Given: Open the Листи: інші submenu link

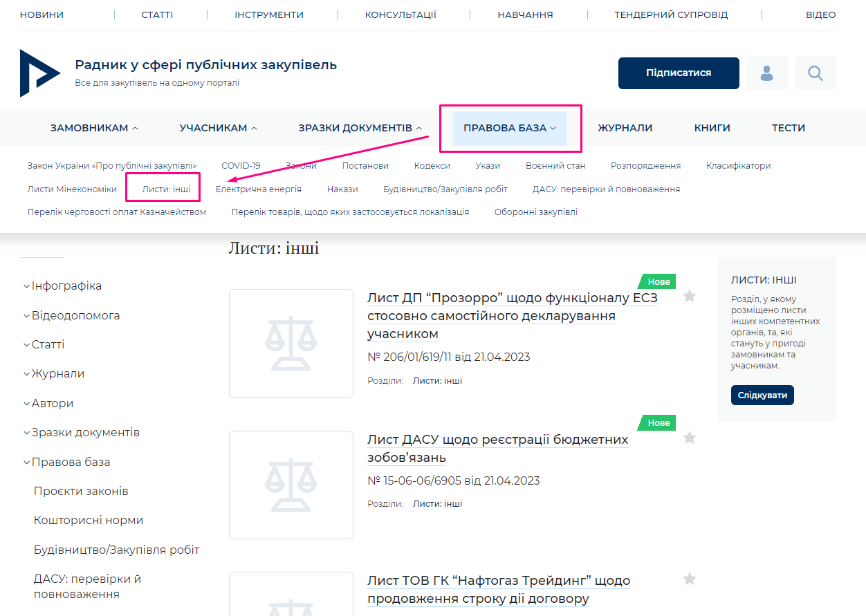Looking at the screenshot, I should [166, 189].
